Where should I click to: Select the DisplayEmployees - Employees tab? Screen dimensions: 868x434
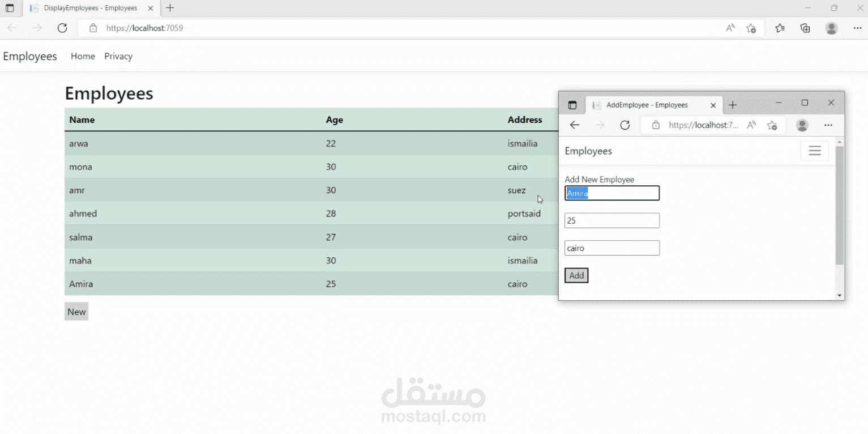click(x=91, y=8)
